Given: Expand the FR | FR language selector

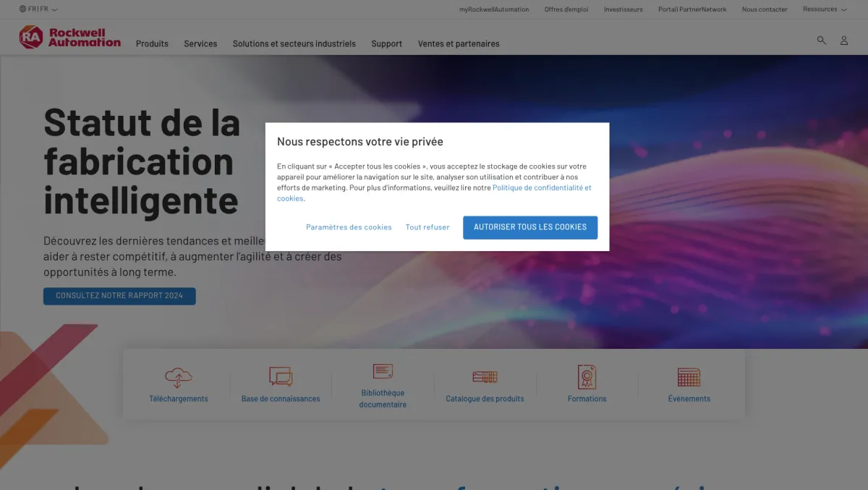Looking at the screenshot, I should (39, 9).
